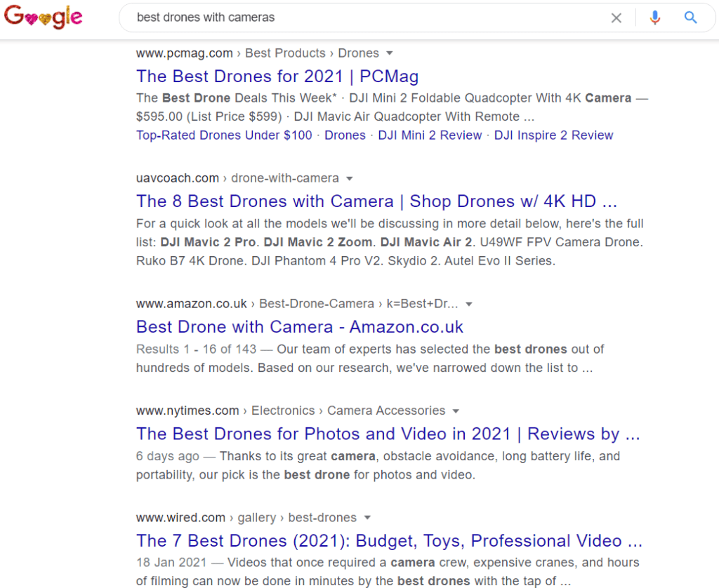Open 'The 8 Best Drones with Camera' result

pos(376,201)
